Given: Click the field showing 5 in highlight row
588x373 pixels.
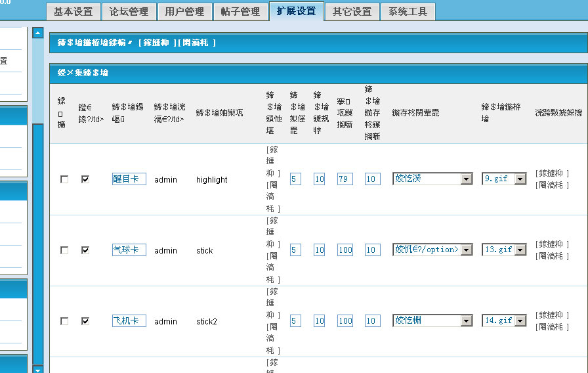Looking at the screenshot, I should tap(295, 179).
